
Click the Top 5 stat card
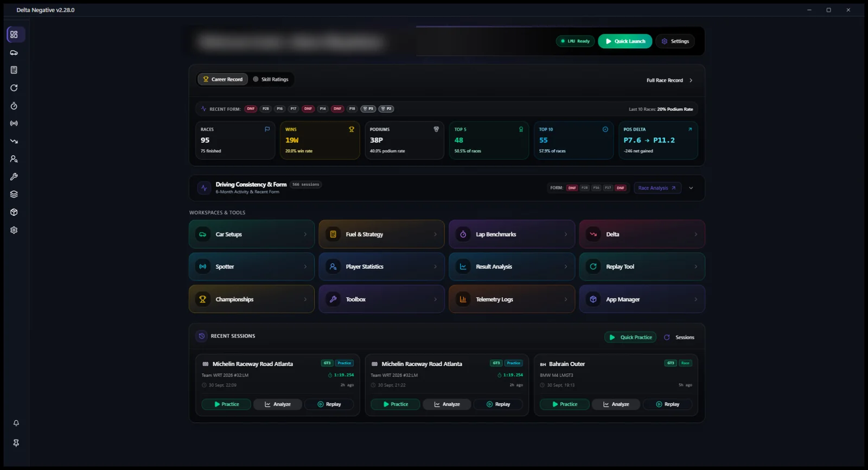click(489, 140)
